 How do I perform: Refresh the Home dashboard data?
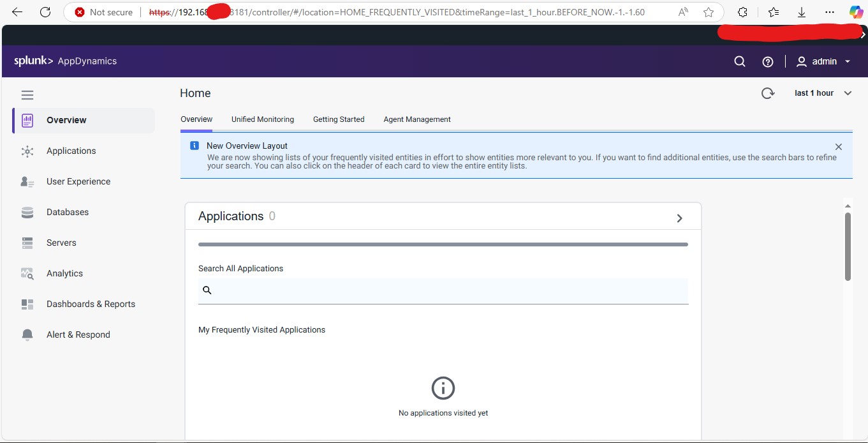point(768,93)
